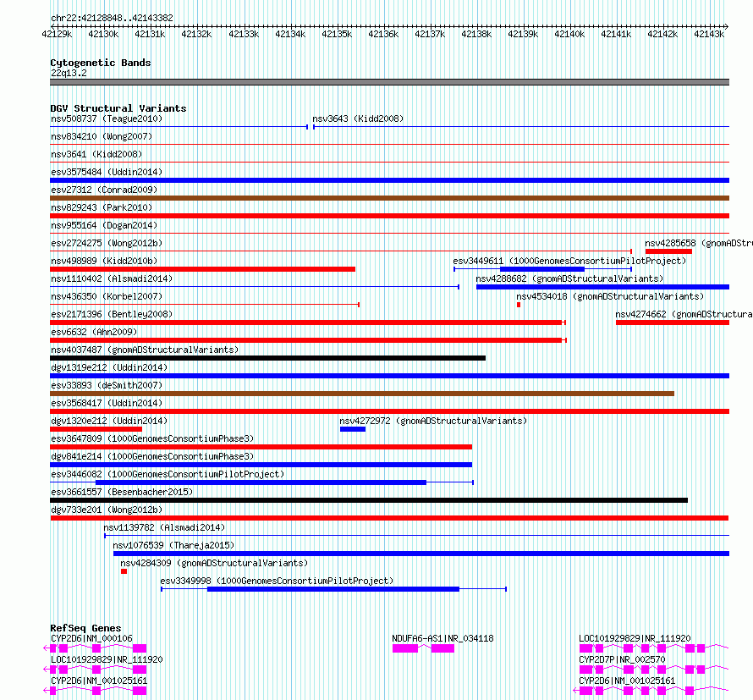Viewport: 753px width, 700px height.
Task: Select the esv3661557 (Besenbacher2015) black bar
Action: (369, 500)
